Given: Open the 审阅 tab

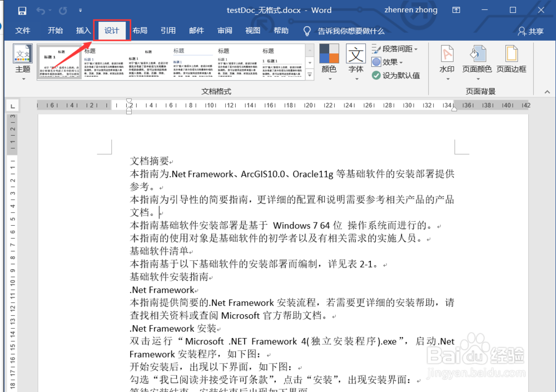Looking at the screenshot, I should point(225,31).
